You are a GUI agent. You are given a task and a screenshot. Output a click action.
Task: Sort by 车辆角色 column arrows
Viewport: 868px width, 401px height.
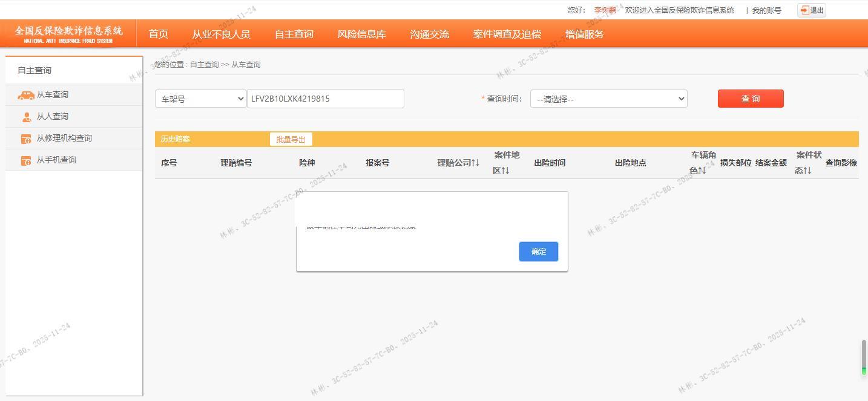point(702,171)
